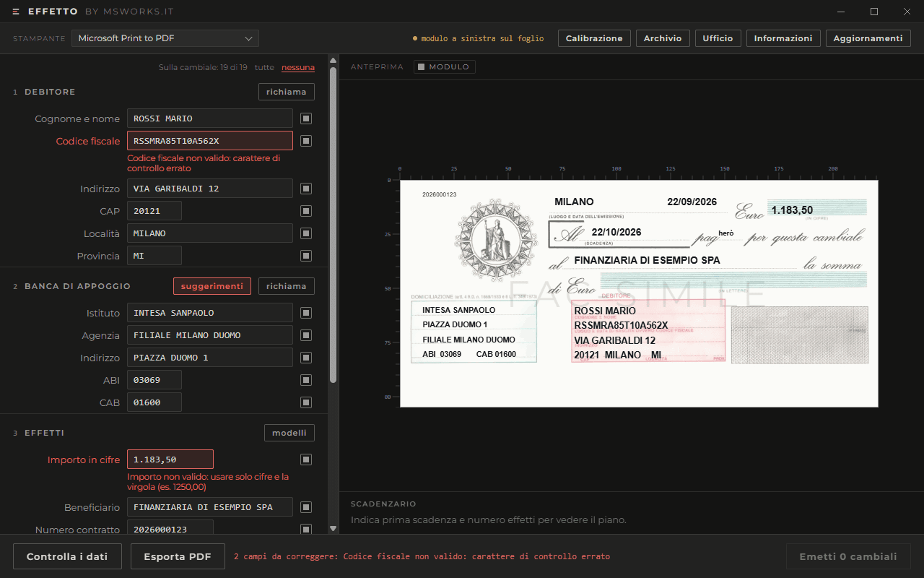Toggle print checkbox beside Codice fiscale
This screenshot has width=924, height=578.
306,141
